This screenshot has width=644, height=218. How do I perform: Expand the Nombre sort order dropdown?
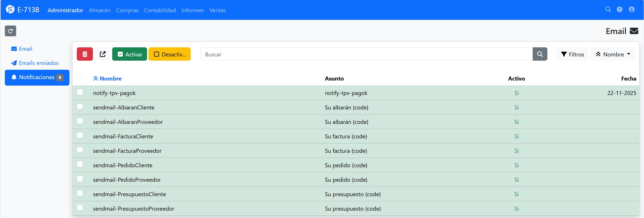[613, 54]
